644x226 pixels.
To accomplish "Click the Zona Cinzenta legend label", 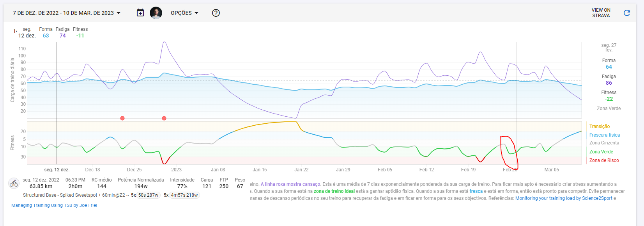I will (x=604, y=143).
